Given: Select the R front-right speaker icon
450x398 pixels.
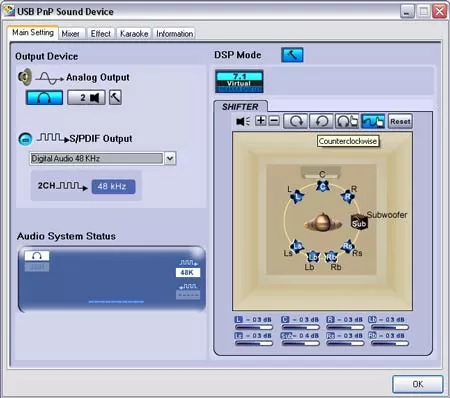Looking at the screenshot, I should click(x=348, y=196).
